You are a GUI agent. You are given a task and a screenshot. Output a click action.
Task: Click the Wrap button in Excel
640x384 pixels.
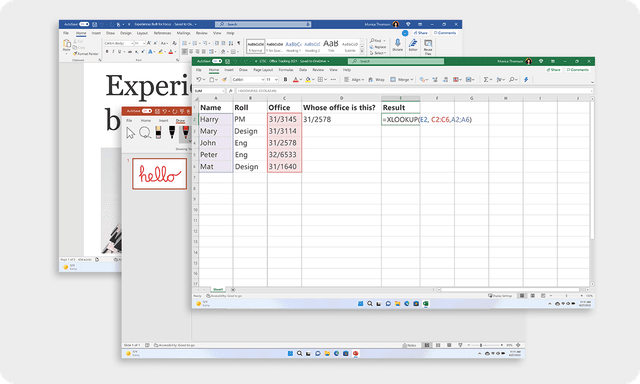(x=376, y=80)
